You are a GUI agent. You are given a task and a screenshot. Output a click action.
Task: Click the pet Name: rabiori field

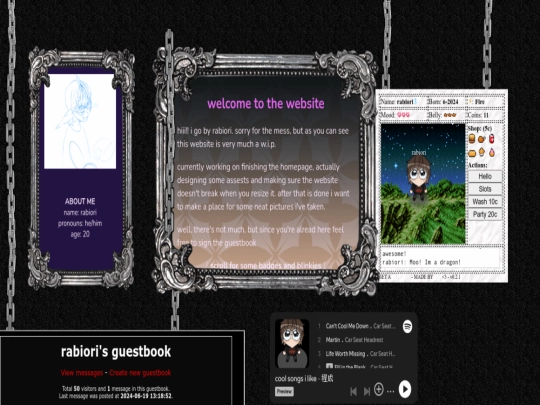point(398,102)
